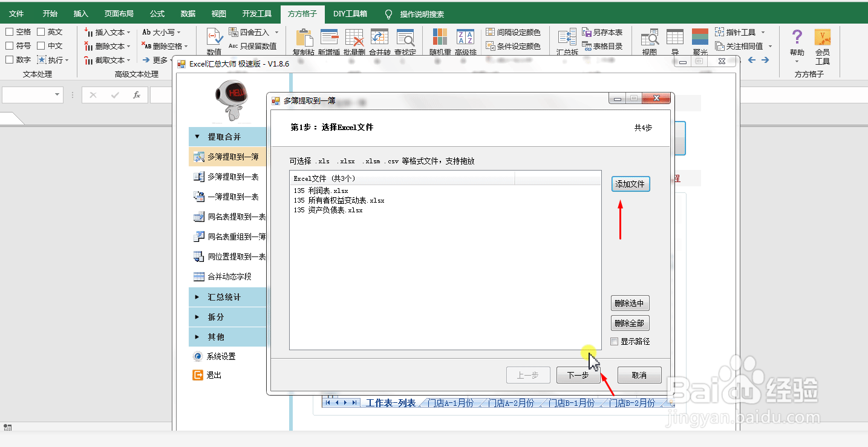Click the 下一步 button
This screenshot has width=868, height=447.
pos(578,375)
